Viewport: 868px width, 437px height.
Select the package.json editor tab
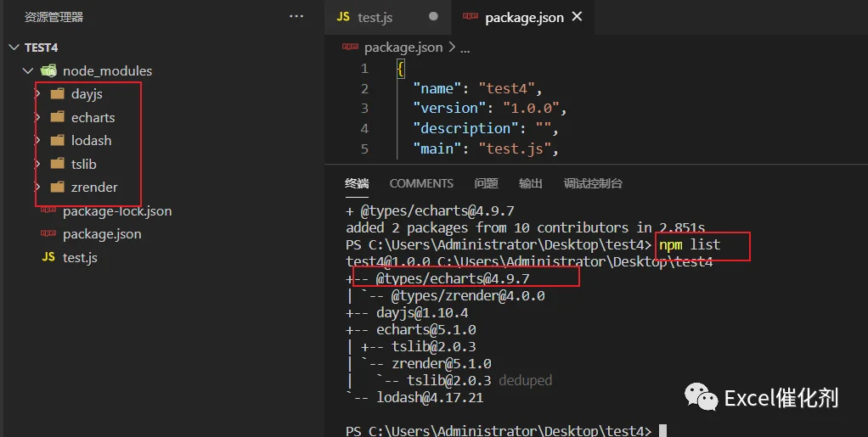click(x=524, y=17)
